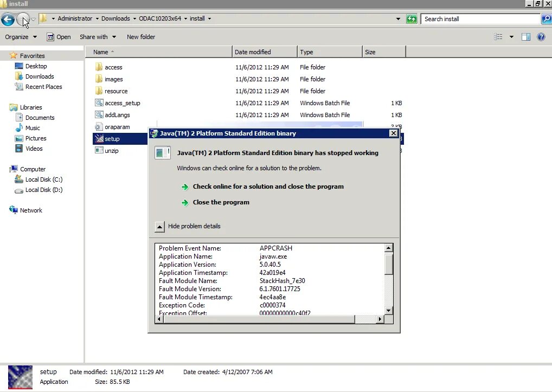Screen dimensions: 552x392
Task: Select Administrator in the address path
Action: pos(75,18)
